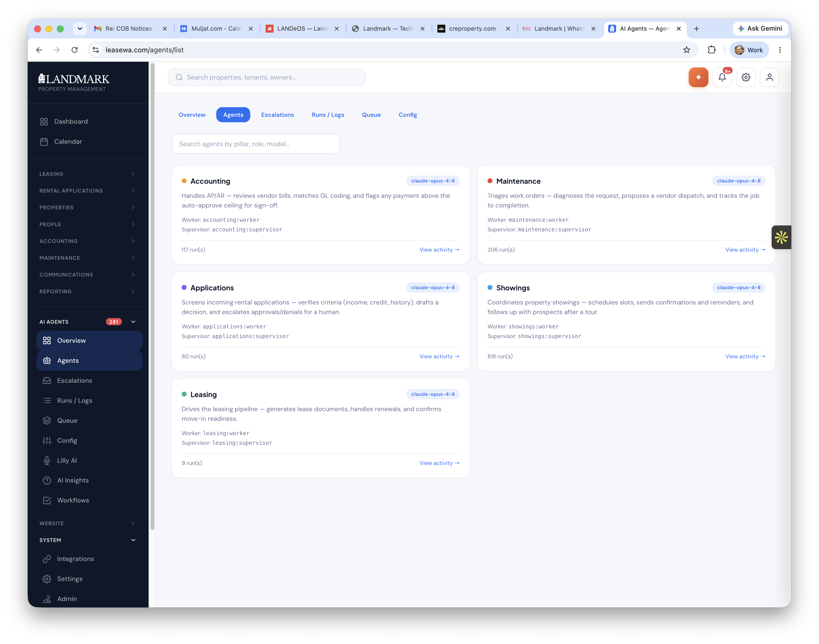This screenshot has width=819, height=644.
Task: Expand the REPORTING sidebar section
Action: pos(87,291)
